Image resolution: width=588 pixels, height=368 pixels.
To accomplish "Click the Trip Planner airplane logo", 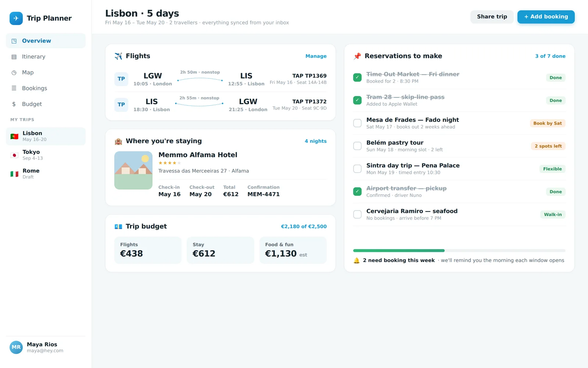I will (16, 18).
